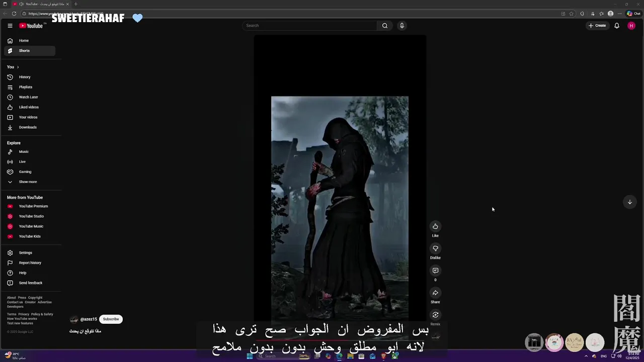Click How YouTube works link

coord(22,319)
